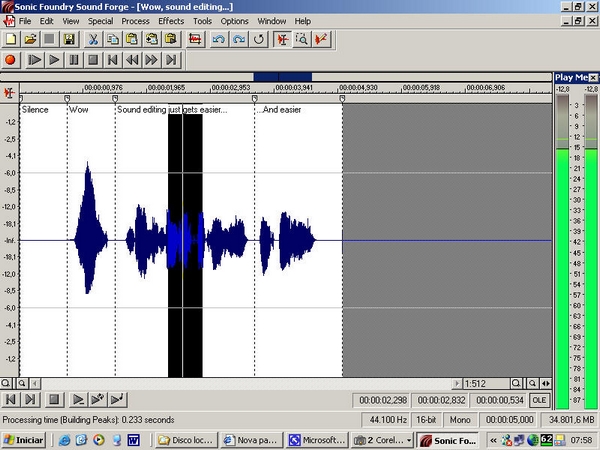Image resolution: width=600 pixels, height=450 pixels.
Task: Paste with the clipboard icon
Action: 132,39
